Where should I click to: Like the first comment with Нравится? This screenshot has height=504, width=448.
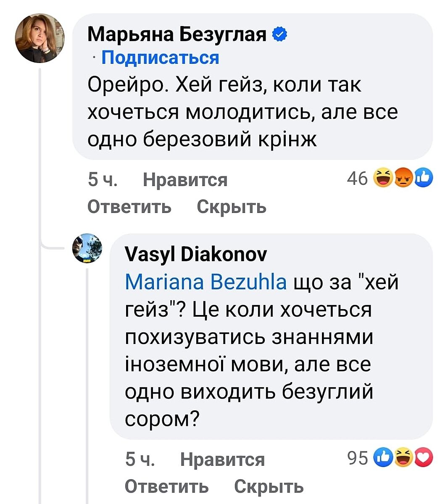(x=185, y=180)
